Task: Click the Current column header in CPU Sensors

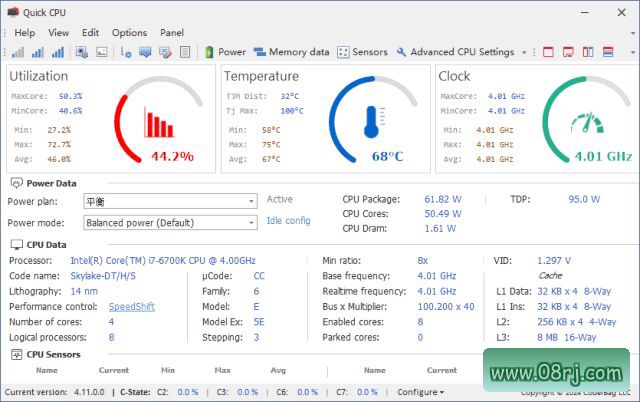Action: [113, 370]
